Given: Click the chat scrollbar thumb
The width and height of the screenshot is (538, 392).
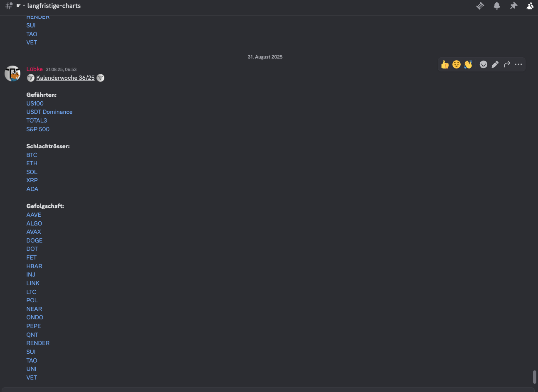Looking at the screenshot, I should 535,377.
